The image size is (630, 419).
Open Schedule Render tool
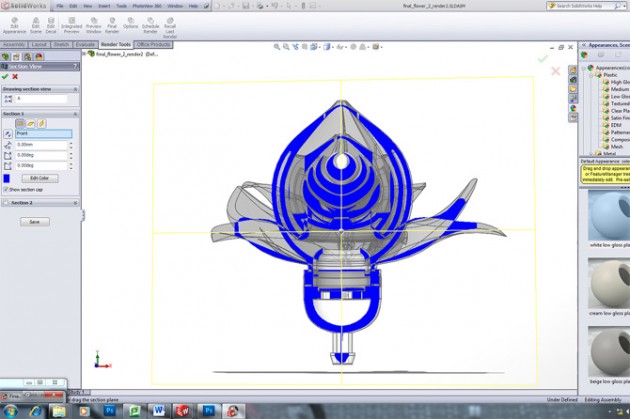150,27
